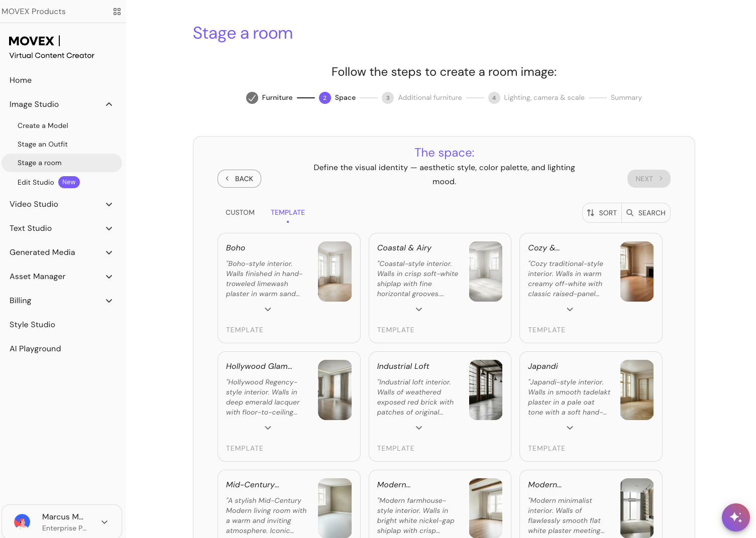Click the Furniture step label
756x538 pixels.
click(277, 98)
